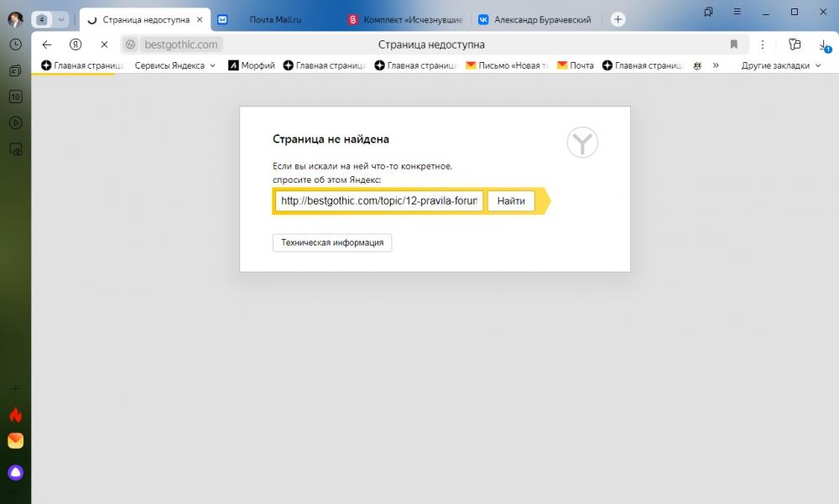Click the bookmark icon in address bar
The height and width of the screenshot is (504, 839).
coord(734,44)
